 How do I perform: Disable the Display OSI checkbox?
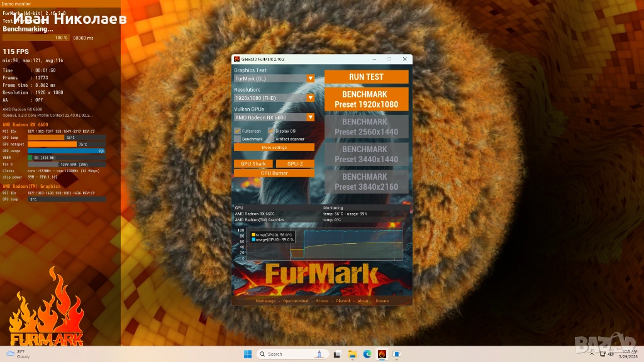(x=271, y=131)
